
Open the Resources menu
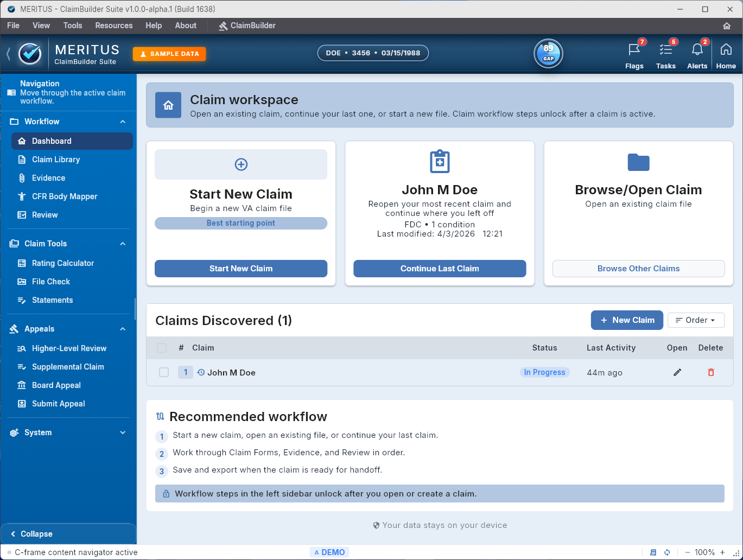point(113,26)
